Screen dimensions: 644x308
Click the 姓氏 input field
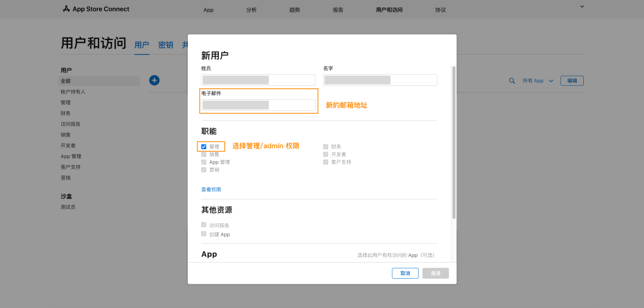click(x=258, y=80)
